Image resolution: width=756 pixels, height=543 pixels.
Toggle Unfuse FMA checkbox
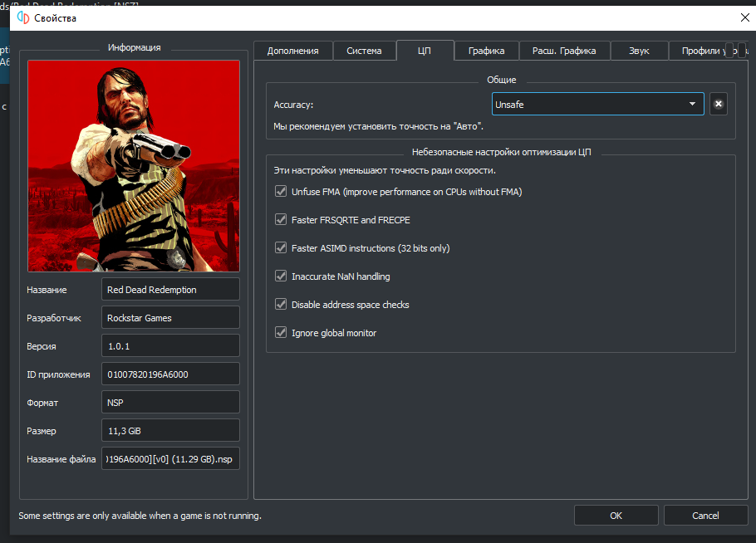[281, 191]
